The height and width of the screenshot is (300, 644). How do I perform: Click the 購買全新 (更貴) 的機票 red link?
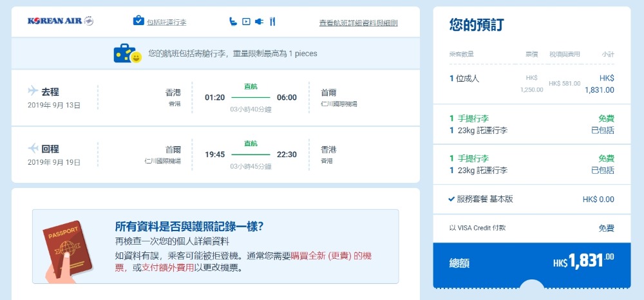[x=331, y=256]
